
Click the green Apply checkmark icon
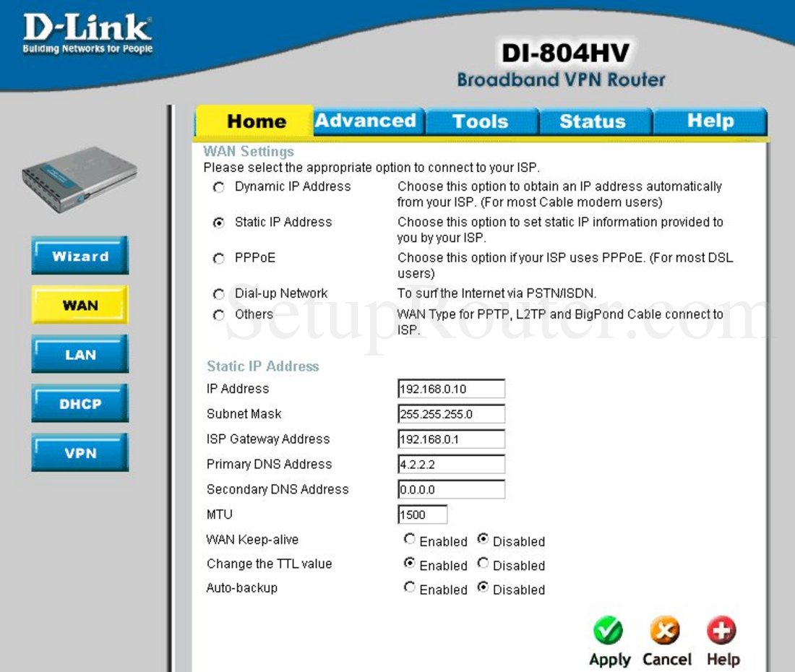pyautogui.click(x=609, y=630)
